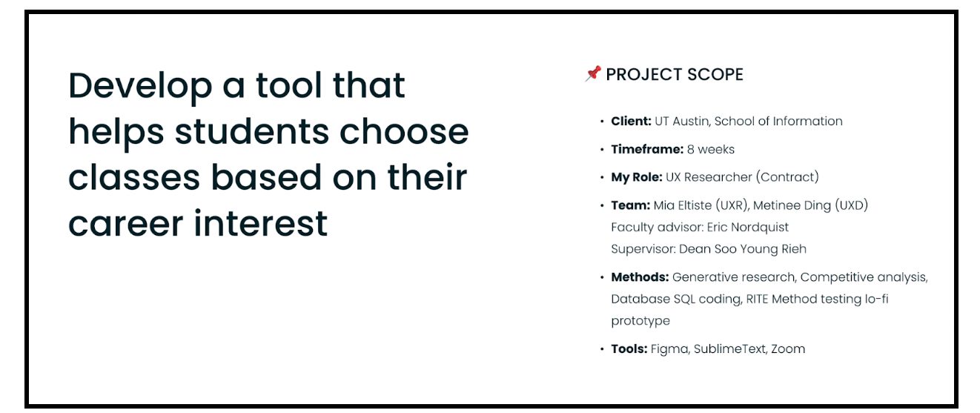Image resolution: width=980 pixels, height=413 pixels.
Task: Click the bold 'Methods:' label
Action: point(640,277)
